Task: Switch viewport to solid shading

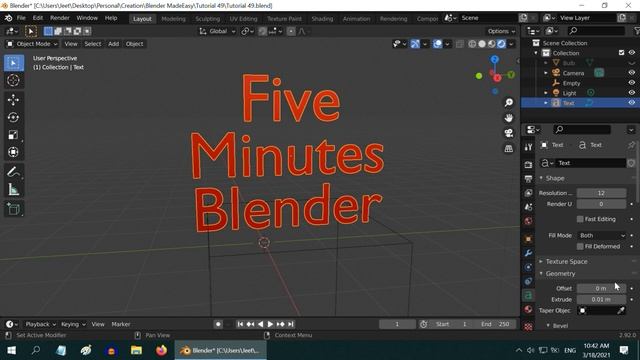Action: [482, 44]
